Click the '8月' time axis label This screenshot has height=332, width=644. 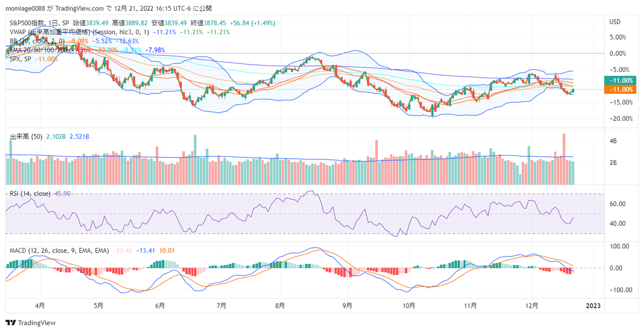(x=280, y=305)
